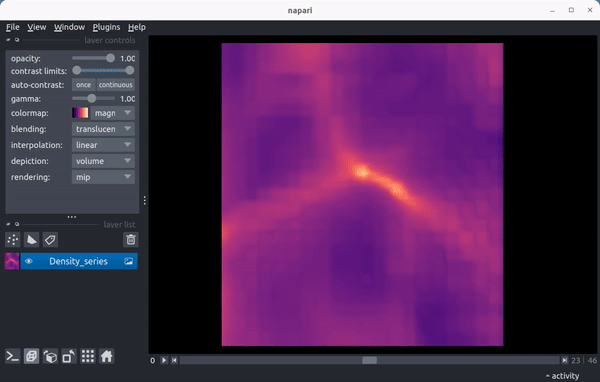Click the Density_series layer thumbnail
This screenshot has width=600, height=382.
pos(12,261)
